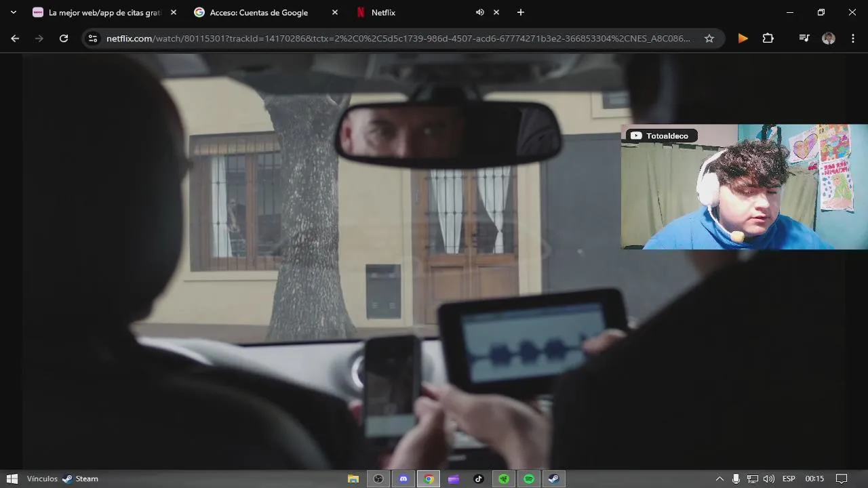Open Razer app from the taskbar
The width and height of the screenshot is (868, 488).
[504, 479]
